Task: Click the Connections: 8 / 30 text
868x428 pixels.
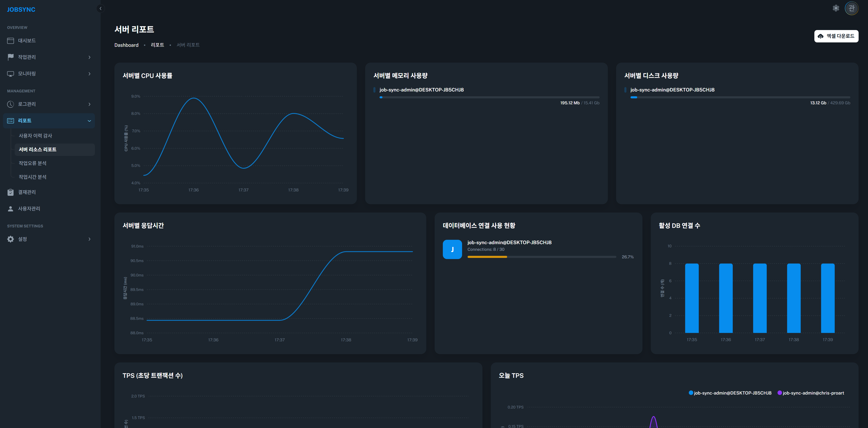Action: click(x=486, y=249)
